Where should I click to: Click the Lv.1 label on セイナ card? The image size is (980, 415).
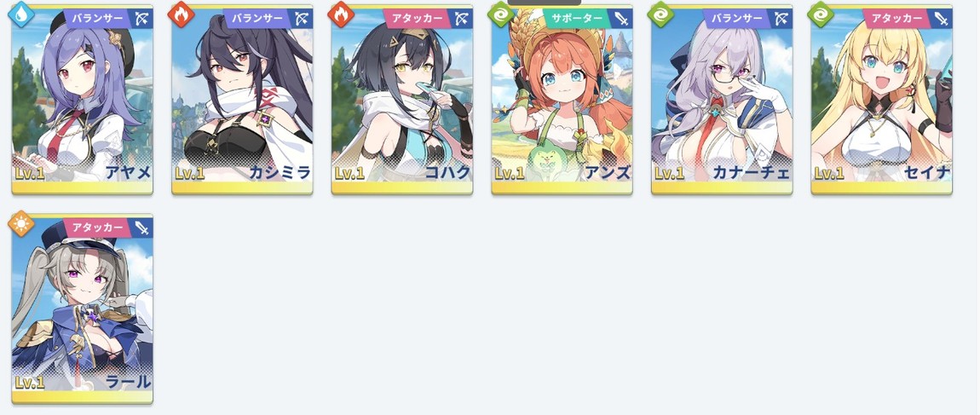pyautogui.click(x=829, y=173)
